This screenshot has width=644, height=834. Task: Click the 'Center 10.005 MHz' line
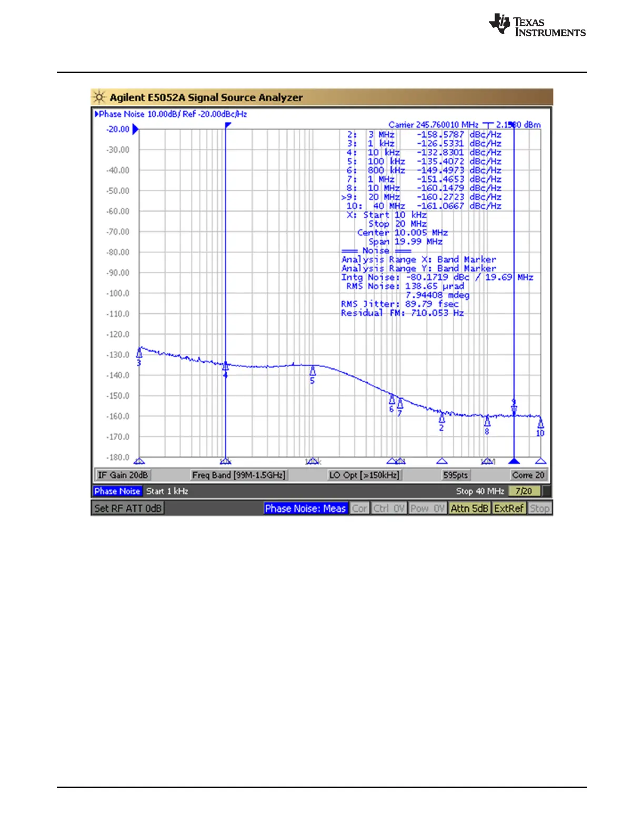tap(402, 233)
